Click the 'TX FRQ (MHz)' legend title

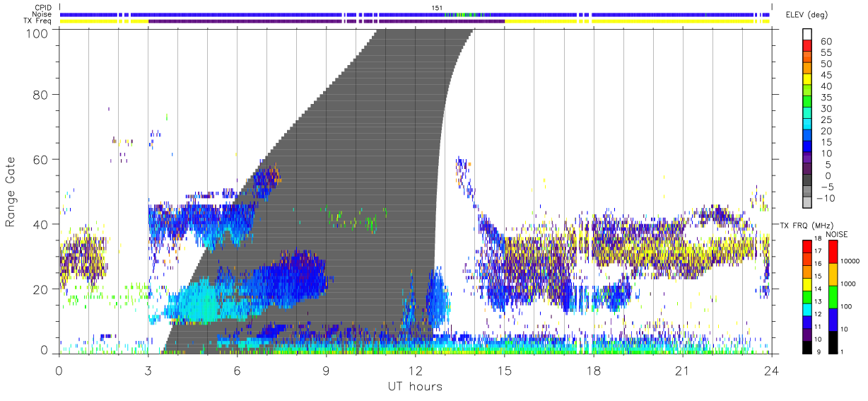(x=805, y=225)
